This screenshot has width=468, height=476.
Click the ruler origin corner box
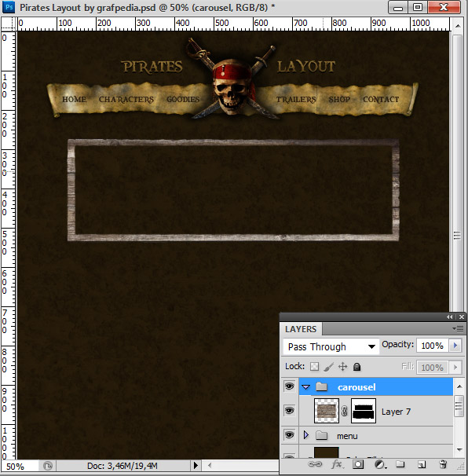tap(9, 24)
